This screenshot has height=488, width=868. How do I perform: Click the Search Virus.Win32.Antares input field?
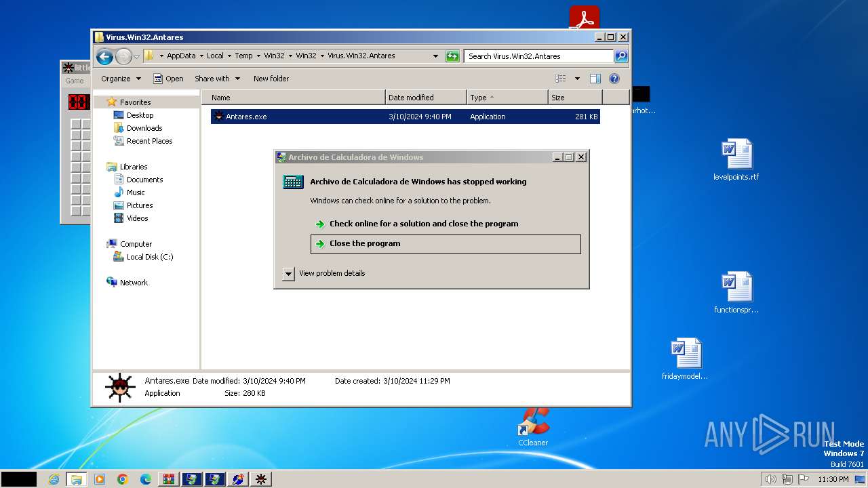click(x=539, y=56)
